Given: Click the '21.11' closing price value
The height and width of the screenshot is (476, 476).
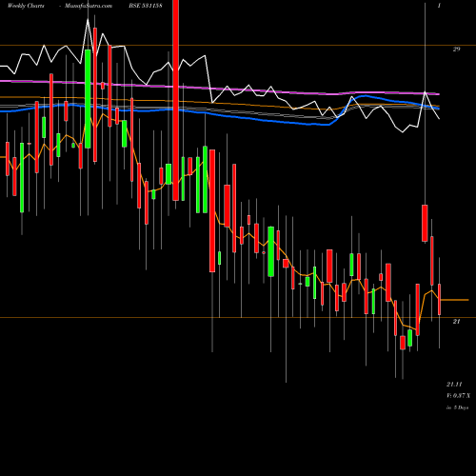Looking at the screenshot, I should point(454,385).
